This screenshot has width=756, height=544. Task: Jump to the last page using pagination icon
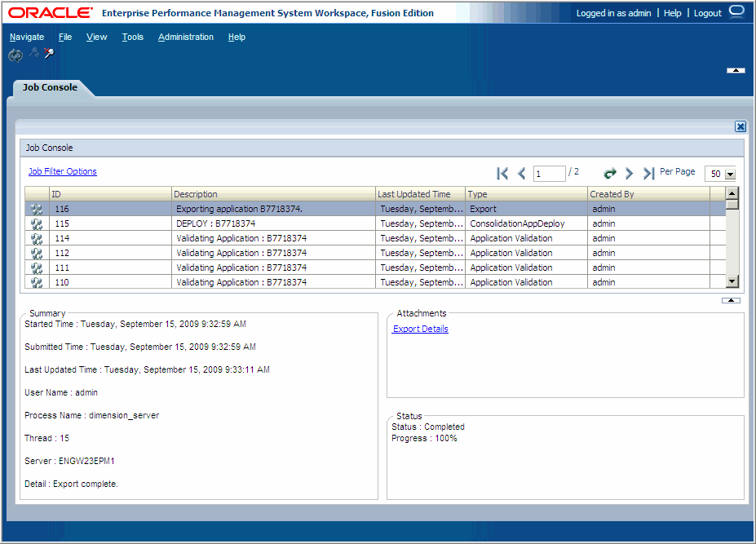[x=648, y=173]
